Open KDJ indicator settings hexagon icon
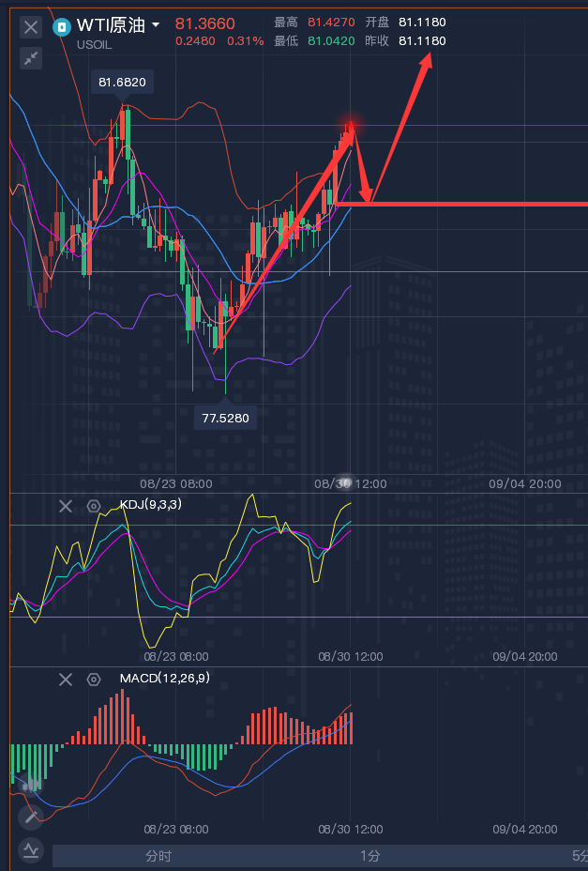 [94, 506]
